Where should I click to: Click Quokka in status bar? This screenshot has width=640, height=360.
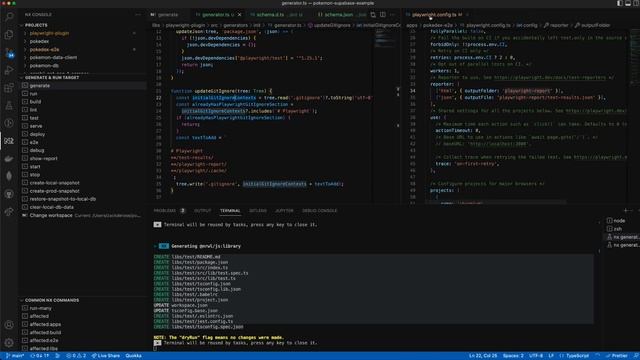point(133,356)
